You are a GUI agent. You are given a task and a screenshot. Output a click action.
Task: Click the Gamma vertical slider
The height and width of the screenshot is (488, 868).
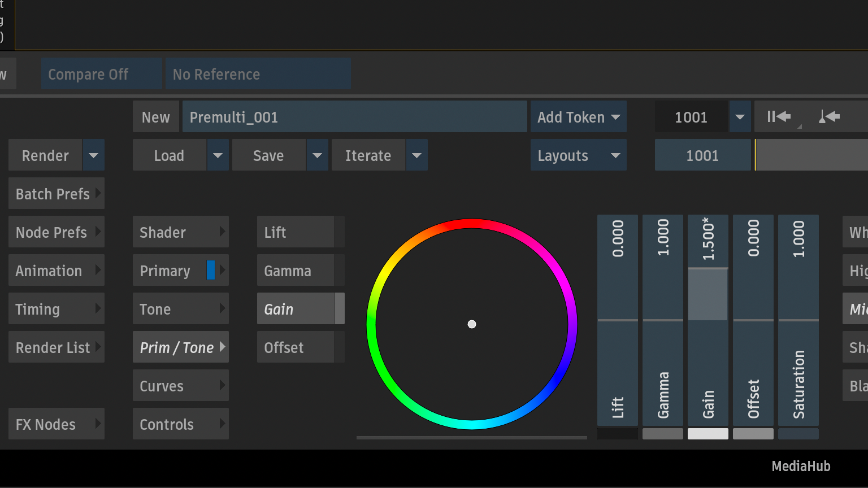[663, 320]
